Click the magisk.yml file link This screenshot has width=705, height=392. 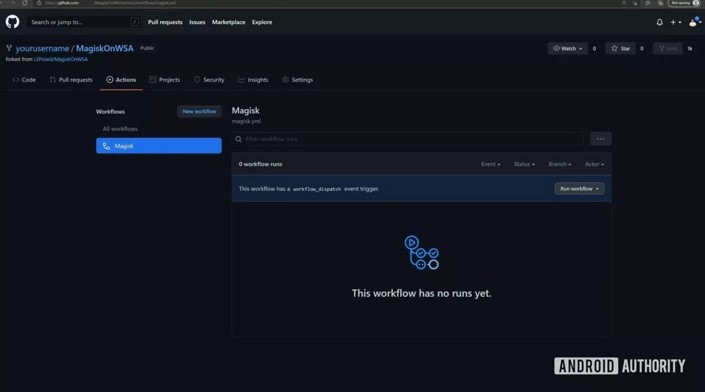coord(246,121)
